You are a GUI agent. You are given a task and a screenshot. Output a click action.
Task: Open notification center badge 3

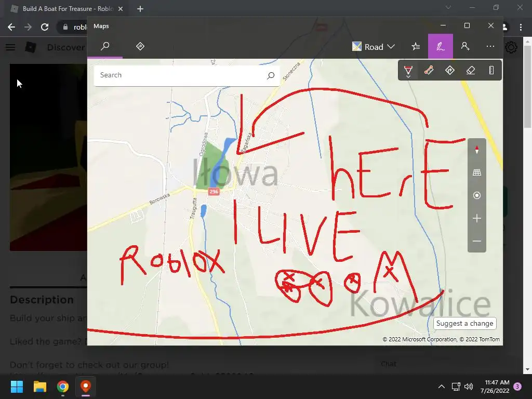[518, 387]
